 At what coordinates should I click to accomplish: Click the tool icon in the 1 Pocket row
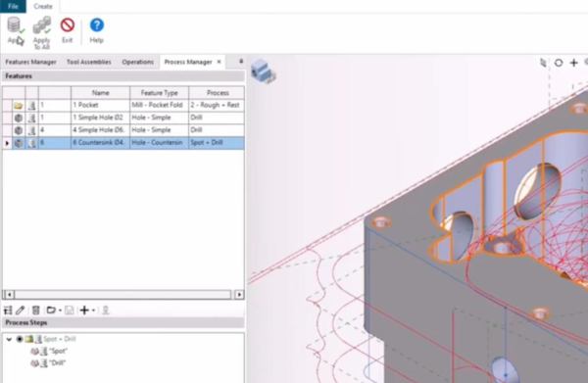[32, 106]
